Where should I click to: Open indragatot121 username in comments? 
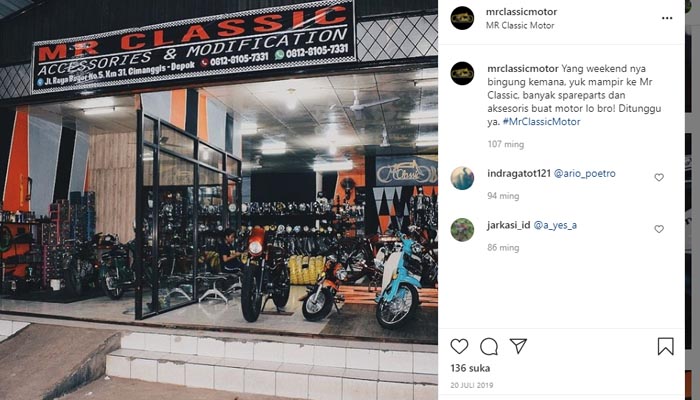point(519,173)
